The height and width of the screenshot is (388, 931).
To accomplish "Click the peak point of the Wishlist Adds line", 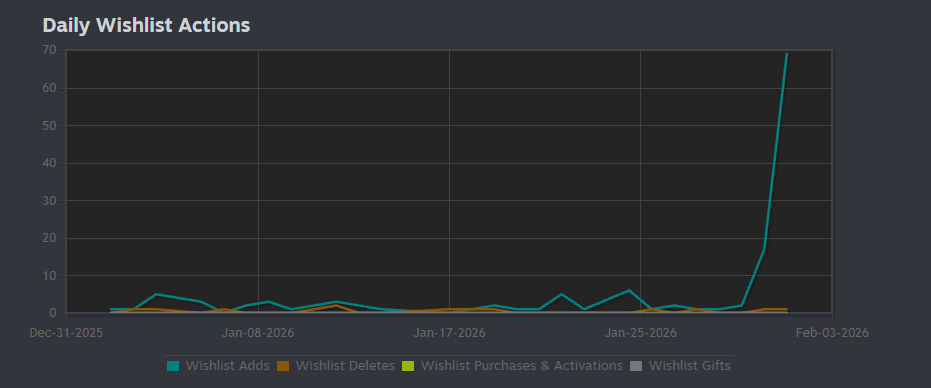I will [x=787, y=54].
